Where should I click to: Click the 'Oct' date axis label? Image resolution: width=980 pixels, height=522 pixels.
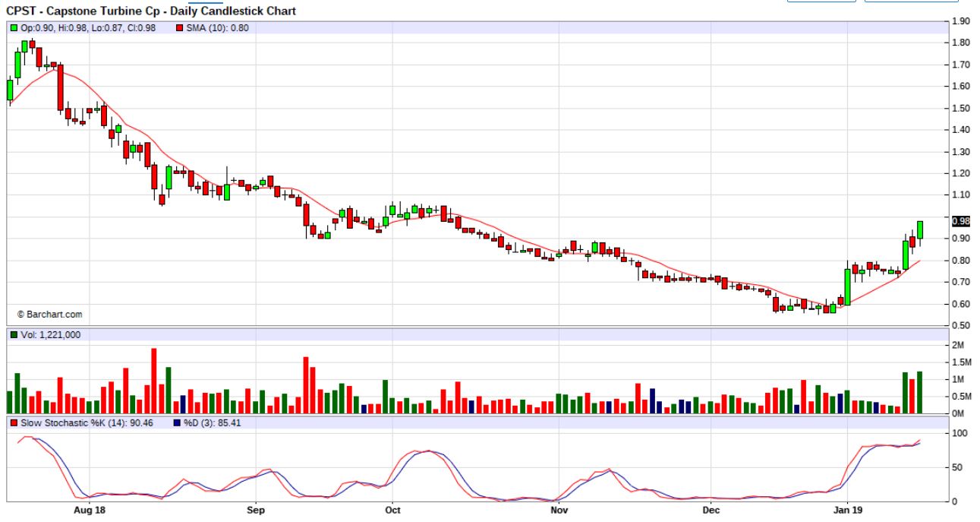pos(392,510)
